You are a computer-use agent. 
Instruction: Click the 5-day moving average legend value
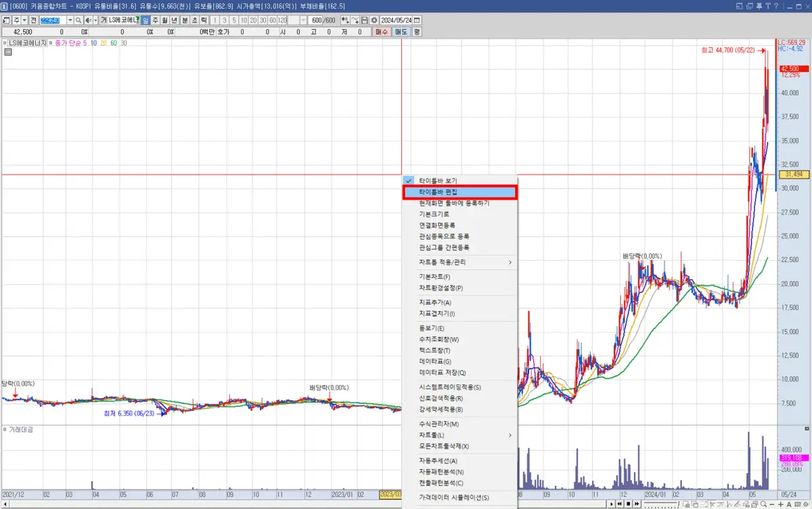coord(85,43)
